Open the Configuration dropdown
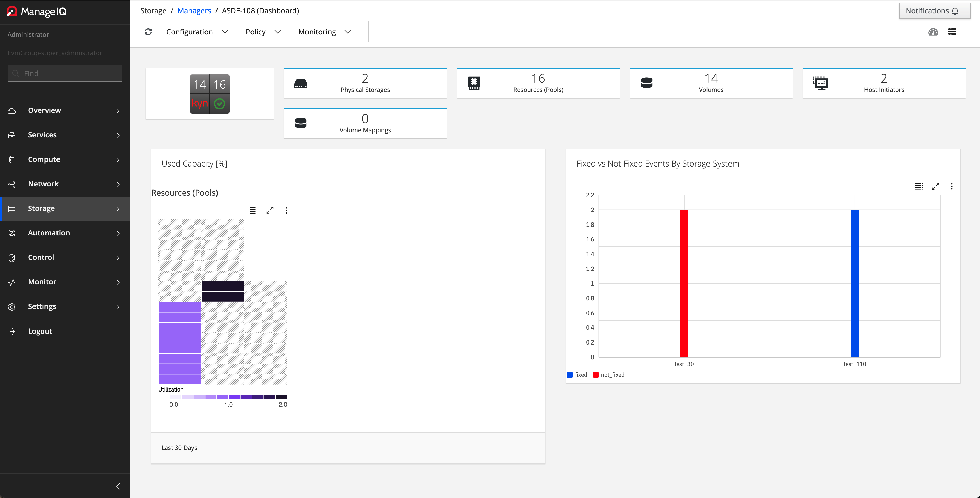This screenshot has height=498, width=980. click(x=197, y=32)
